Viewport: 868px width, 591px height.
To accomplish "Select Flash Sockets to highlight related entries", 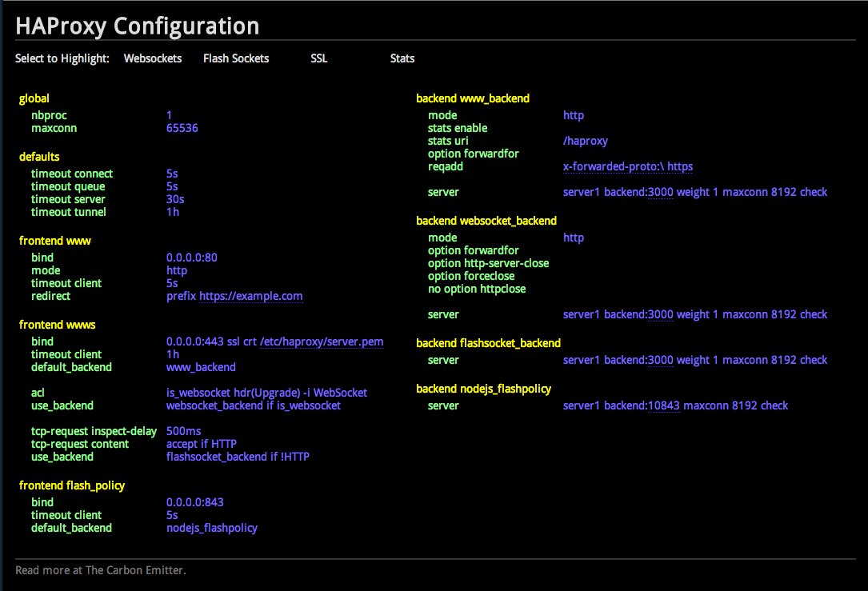I will (236, 58).
